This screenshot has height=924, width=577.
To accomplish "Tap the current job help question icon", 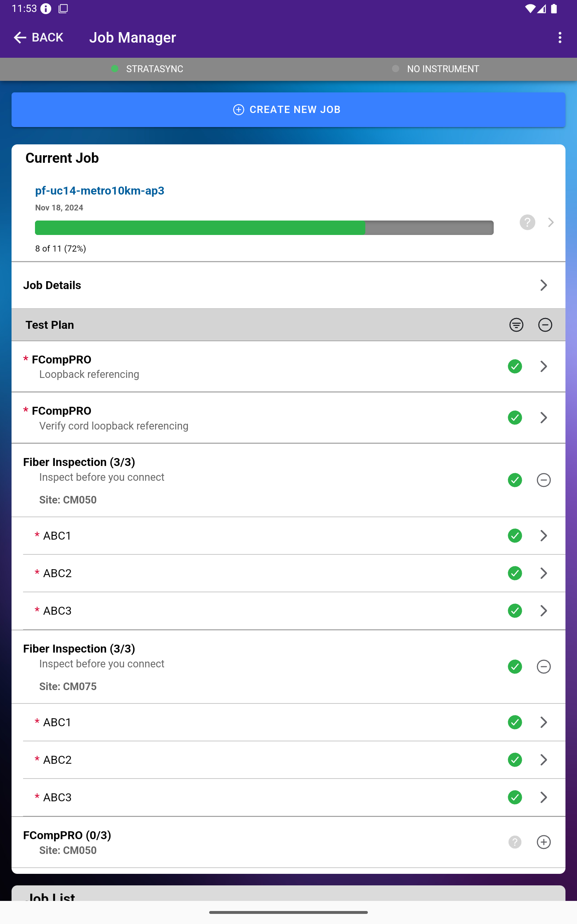I will (x=527, y=222).
